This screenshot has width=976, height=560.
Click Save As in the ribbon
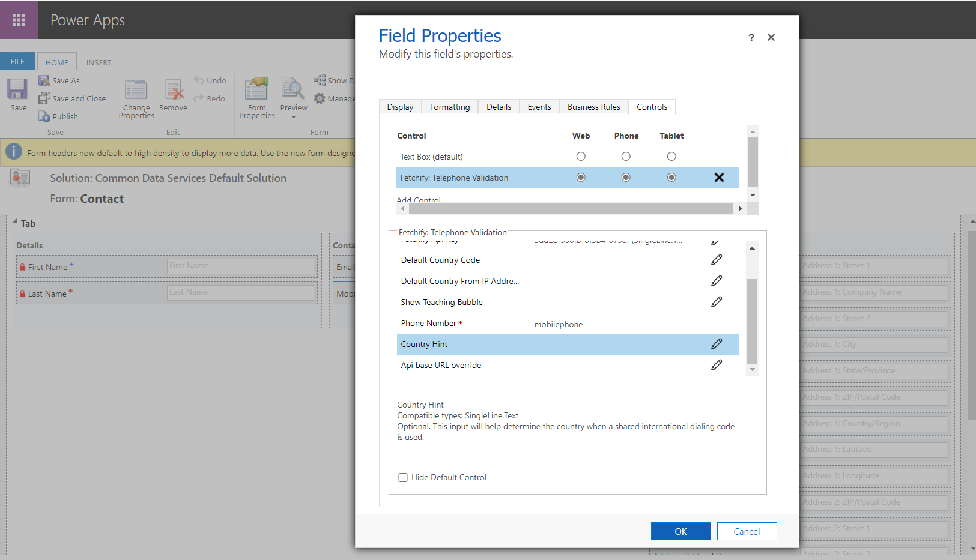[x=59, y=80]
